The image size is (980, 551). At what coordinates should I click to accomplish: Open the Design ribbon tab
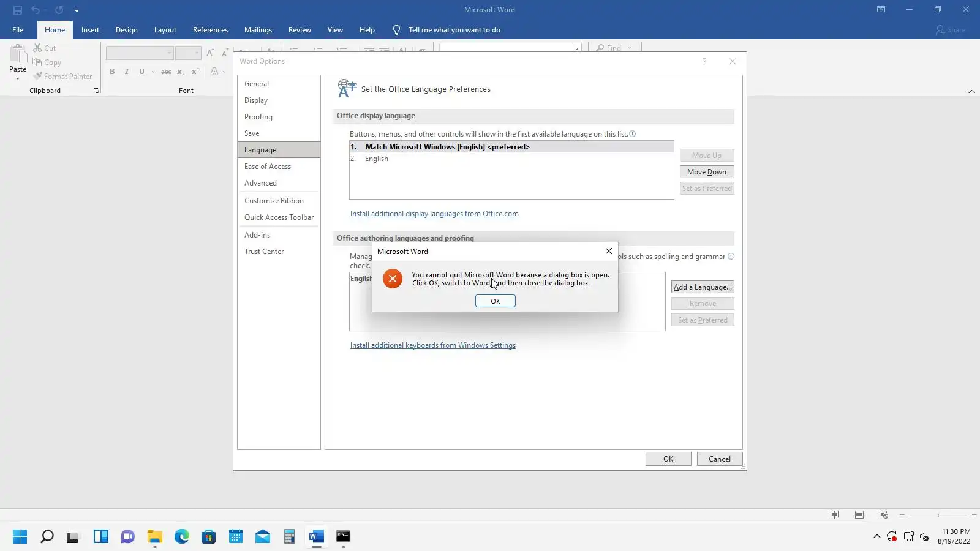[x=127, y=30]
